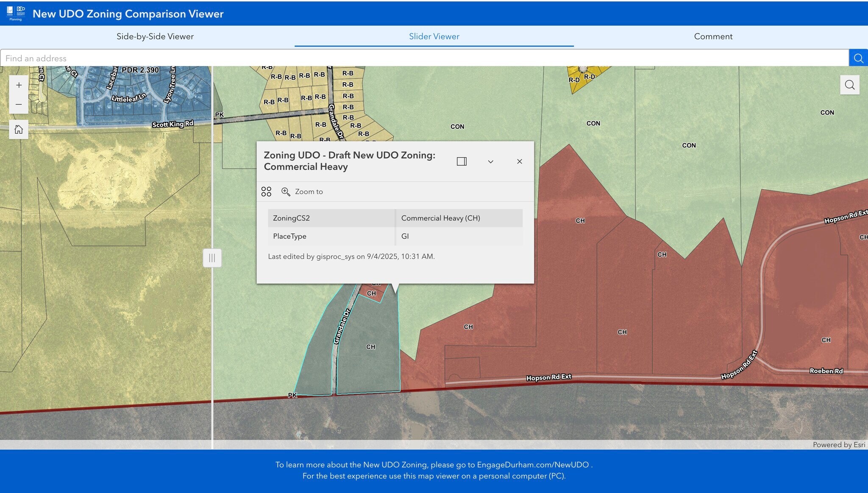This screenshot has height=493, width=868.
Task: Grab the swipe slider handle
Action: pyautogui.click(x=212, y=258)
